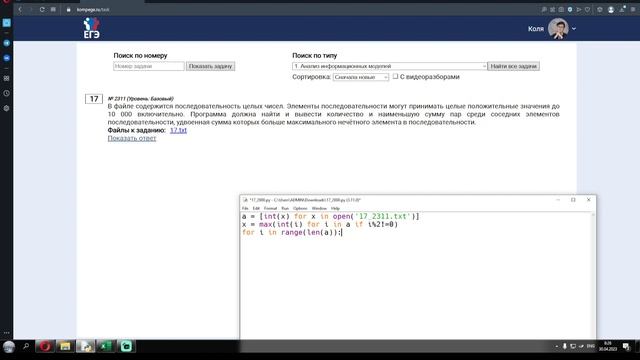Open Help menu in IDLE editor
Viewport: 640px width, 360px height.
[x=335, y=208]
